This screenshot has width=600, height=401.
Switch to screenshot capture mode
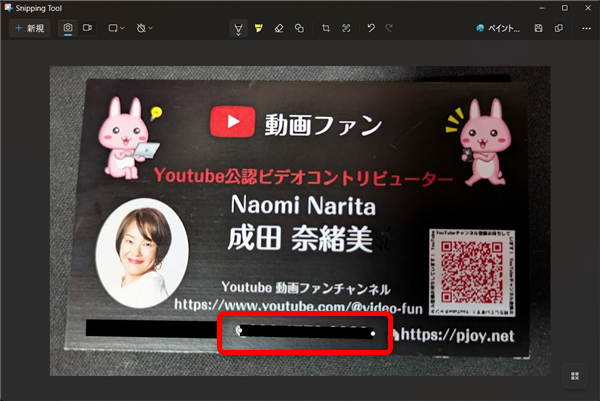pyautogui.click(x=68, y=28)
